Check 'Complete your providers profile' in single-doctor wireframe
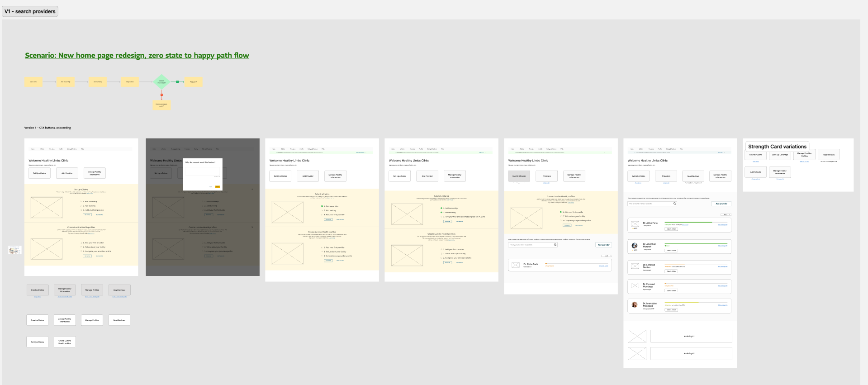Screen dimensions: 868x385 575,220
